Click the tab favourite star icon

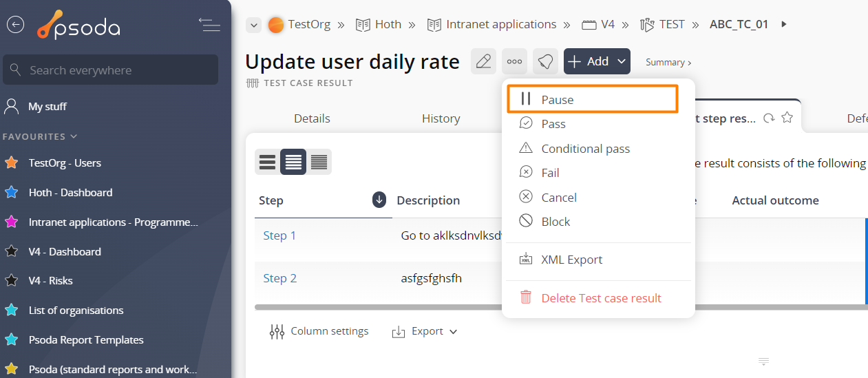tap(787, 118)
